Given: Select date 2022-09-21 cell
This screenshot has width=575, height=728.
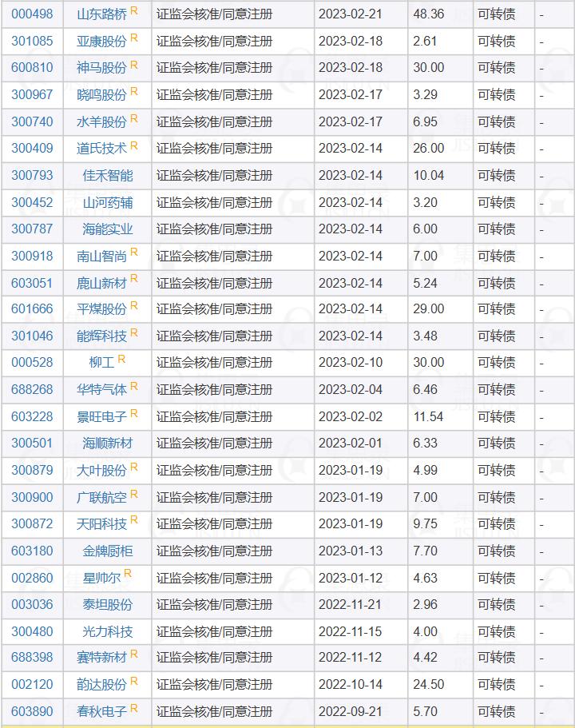Looking at the screenshot, I should pos(351,711).
